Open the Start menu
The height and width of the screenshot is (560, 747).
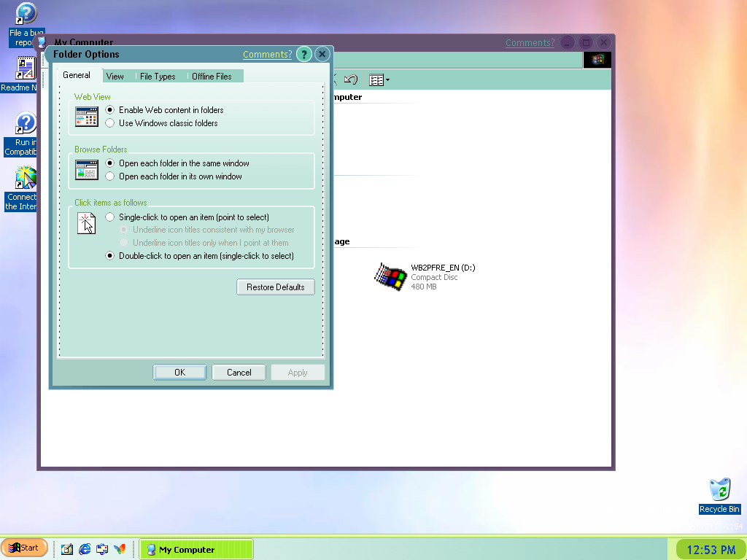pos(24,548)
